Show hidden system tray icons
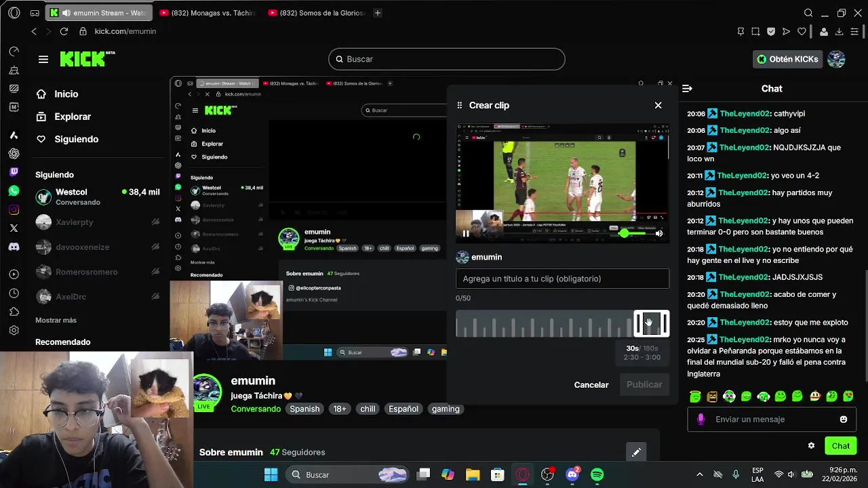This screenshot has width=868, height=488. click(x=700, y=474)
